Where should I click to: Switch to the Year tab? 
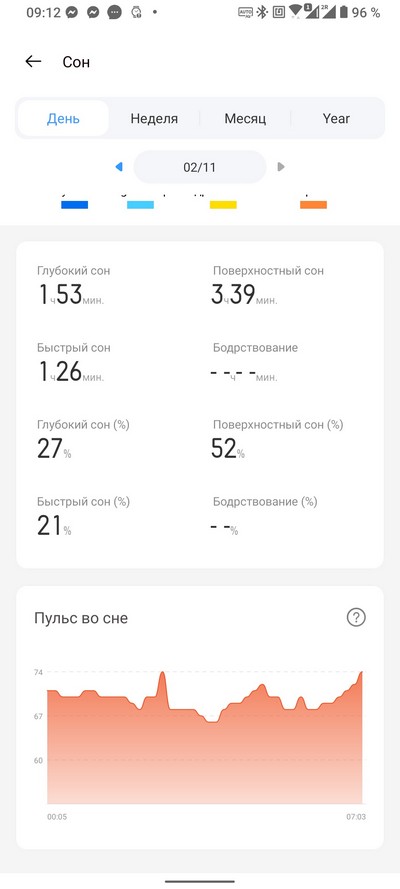[x=337, y=118]
